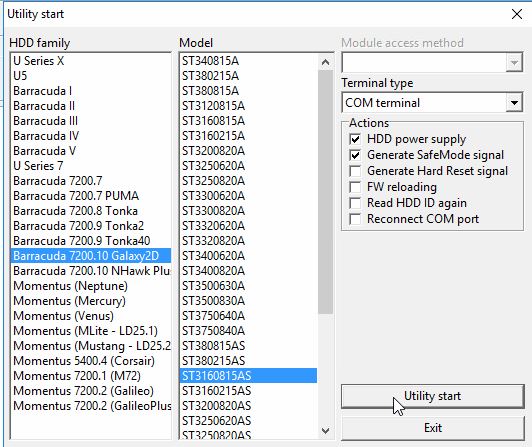Select model ST3400820A
Screen dimensions: 532x447
(249, 271)
